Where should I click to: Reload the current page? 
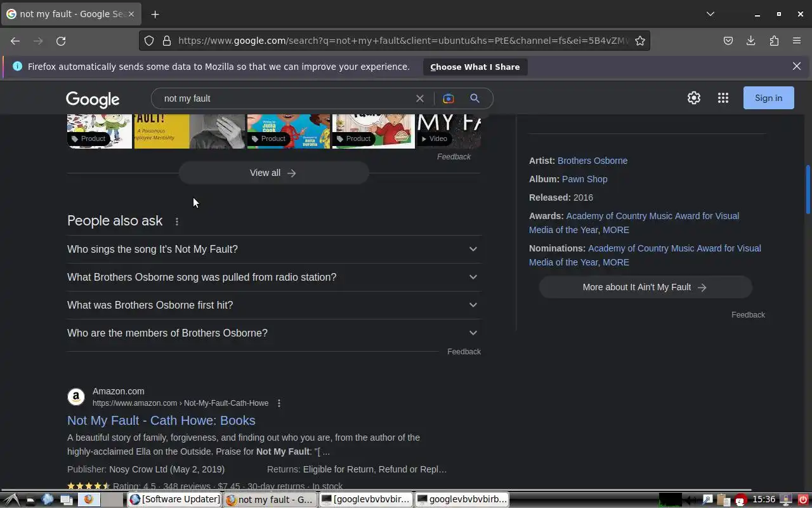click(61, 41)
